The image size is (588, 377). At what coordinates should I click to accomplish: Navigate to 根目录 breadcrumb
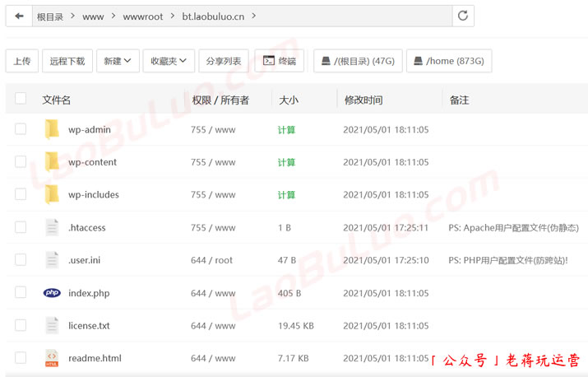tap(50, 16)
